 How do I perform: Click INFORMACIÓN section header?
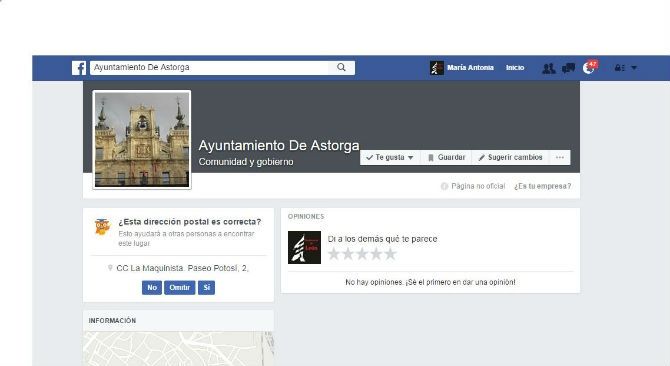click(112, 321)
